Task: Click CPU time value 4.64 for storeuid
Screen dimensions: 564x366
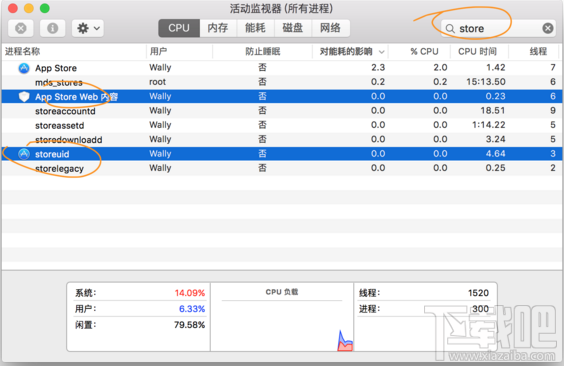Action: [495, 154]
